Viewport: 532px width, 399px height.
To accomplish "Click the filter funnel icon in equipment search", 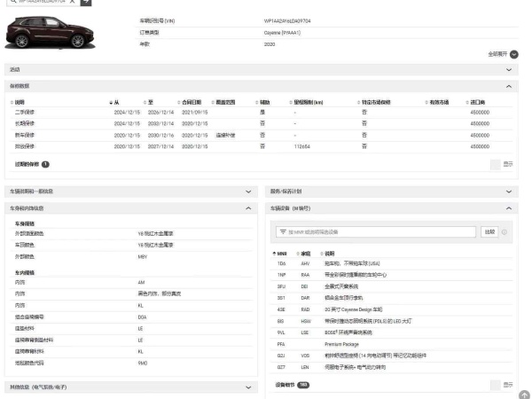I will coord(283,232).
